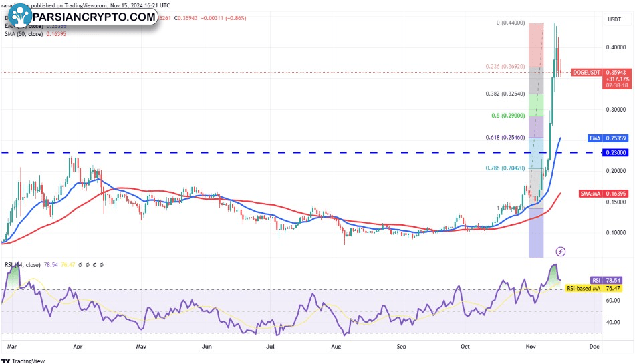Click the 07:38:18 candle countdown timer
The image size is (635, 364).
tap(617, 85)
